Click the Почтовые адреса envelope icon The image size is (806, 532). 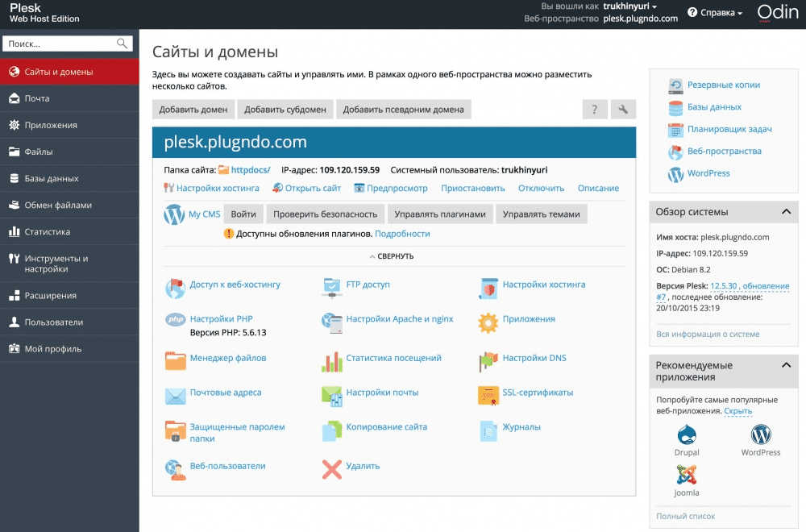pyautogui.click(x=175, y=397)
